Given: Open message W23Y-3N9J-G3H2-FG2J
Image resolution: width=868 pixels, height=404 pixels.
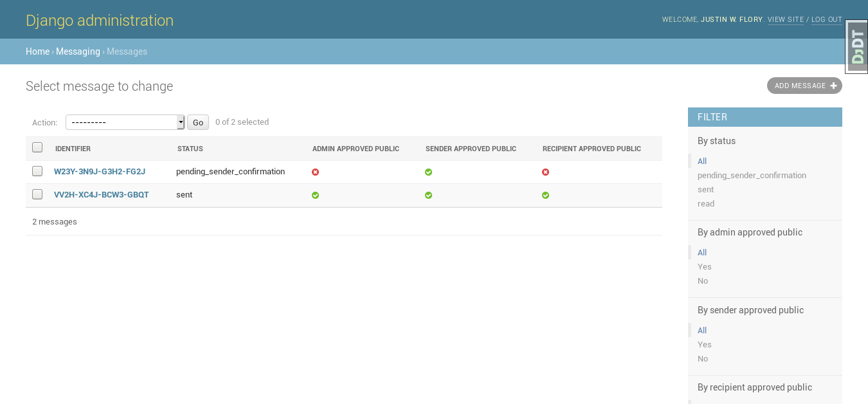Looking at the screenshot, I should pyautogui.click(x=100, y=172).
